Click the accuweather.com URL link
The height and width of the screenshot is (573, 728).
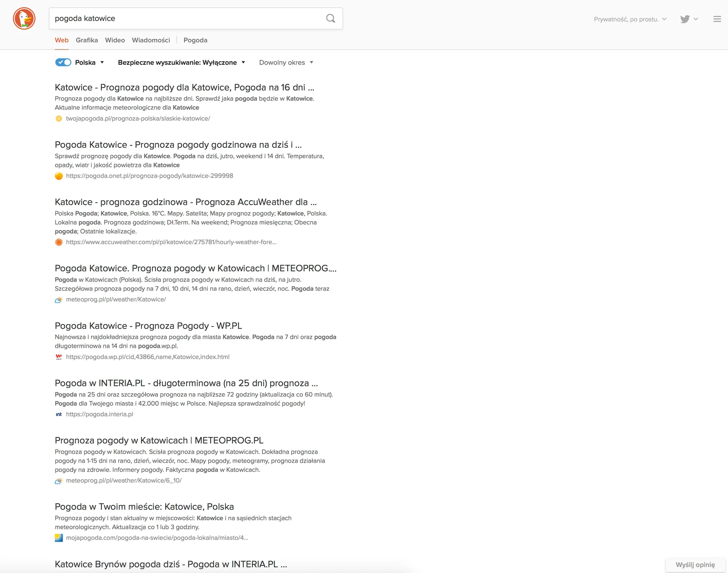coord(171,242)
